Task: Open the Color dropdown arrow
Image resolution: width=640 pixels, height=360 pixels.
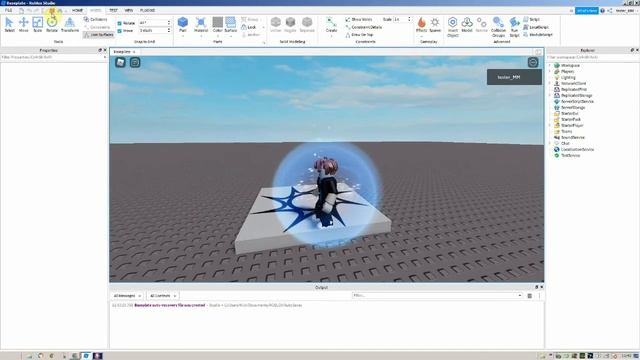Action: click(218, 36)
